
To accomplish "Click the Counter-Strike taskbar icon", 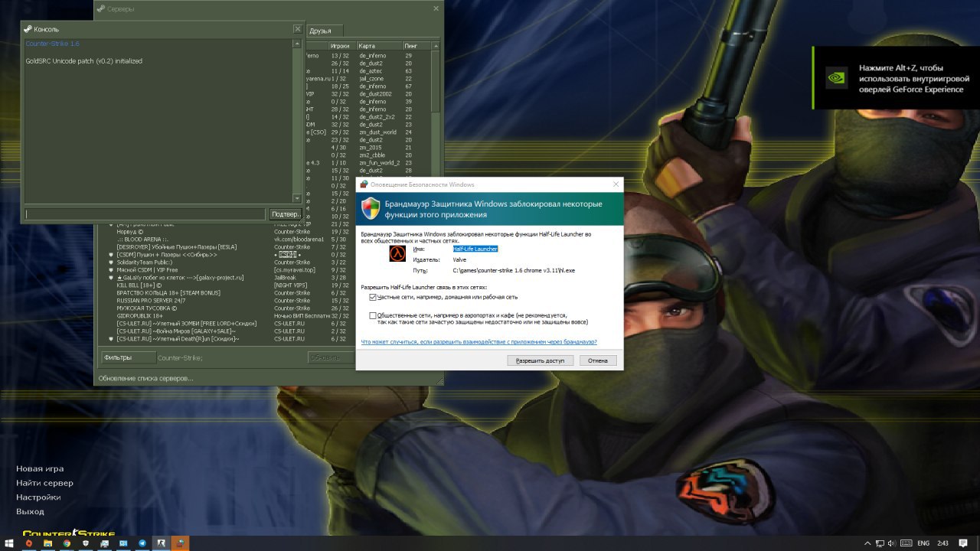I will pyautogui.click(x=162, y=543).
